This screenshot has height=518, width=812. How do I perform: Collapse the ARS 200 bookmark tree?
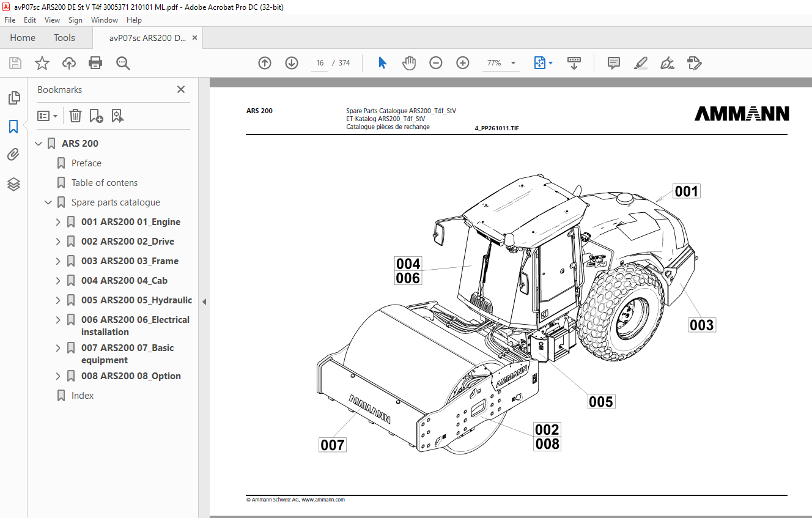pos(39,144)
